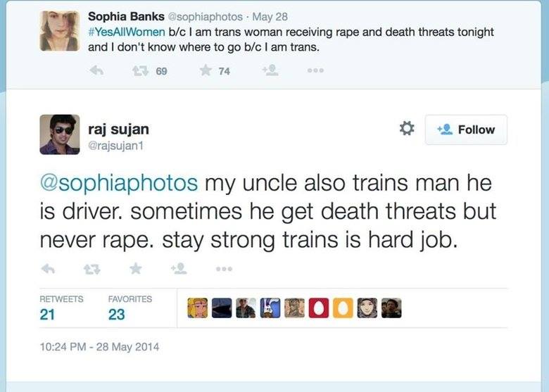Open raj sujan's profile picture

(59, 134)
